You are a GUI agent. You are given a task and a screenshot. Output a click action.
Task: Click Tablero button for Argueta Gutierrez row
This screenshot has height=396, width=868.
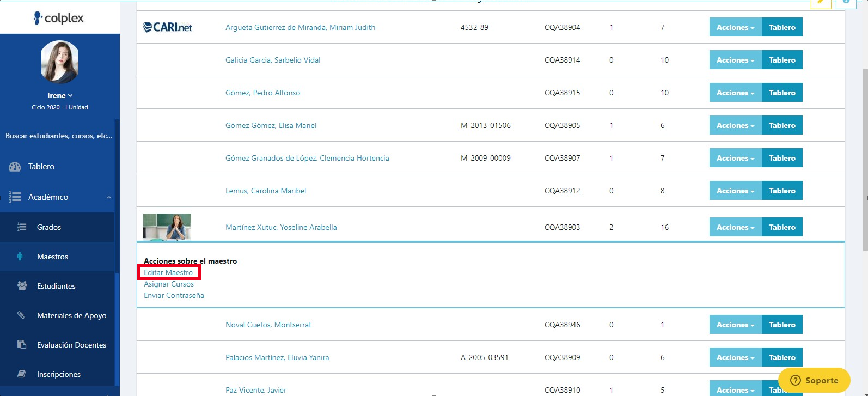[x=782, y=27]
